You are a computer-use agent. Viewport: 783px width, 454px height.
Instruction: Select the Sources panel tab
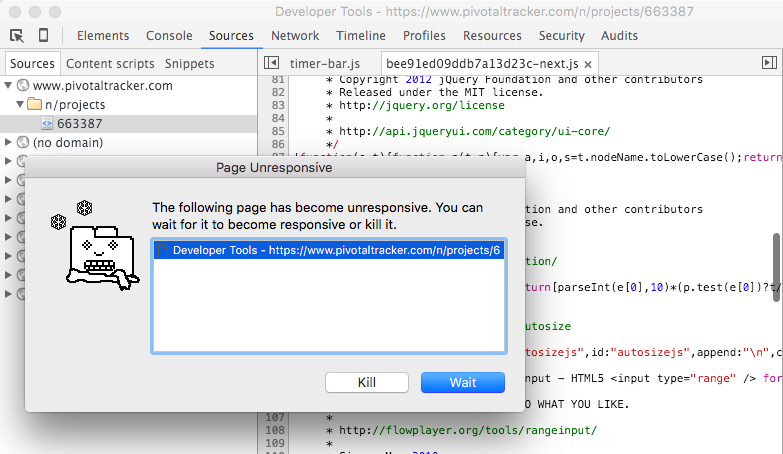(231, 36)
